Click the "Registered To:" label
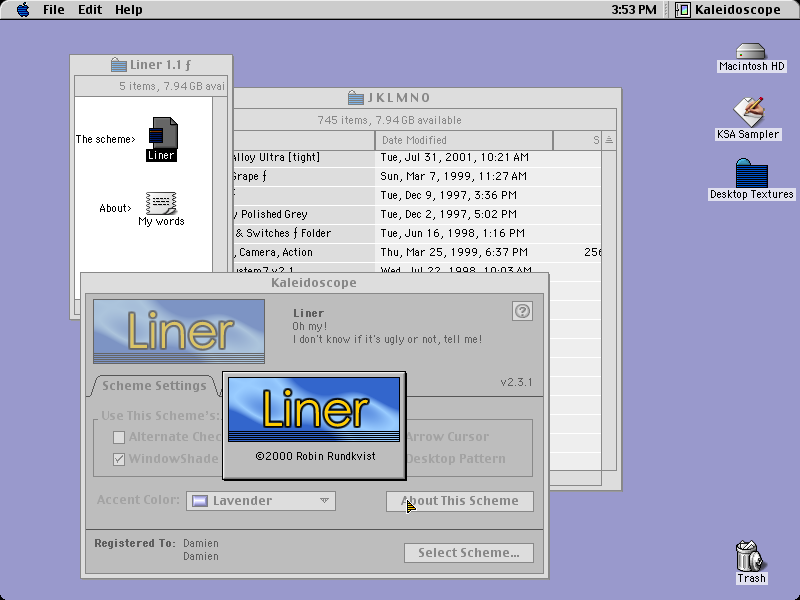Image resolution: width=800 pixels, height=600 pixels. 135,543
